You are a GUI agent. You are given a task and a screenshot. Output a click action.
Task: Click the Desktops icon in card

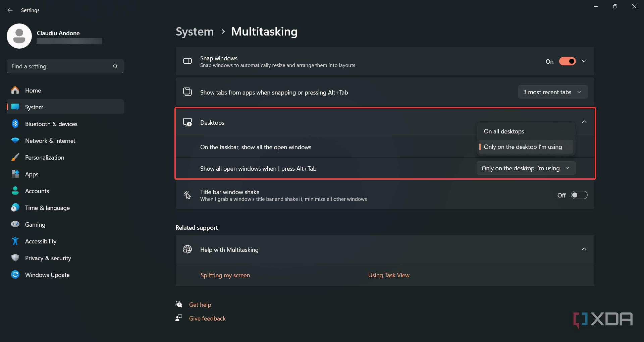click(187, 122)
